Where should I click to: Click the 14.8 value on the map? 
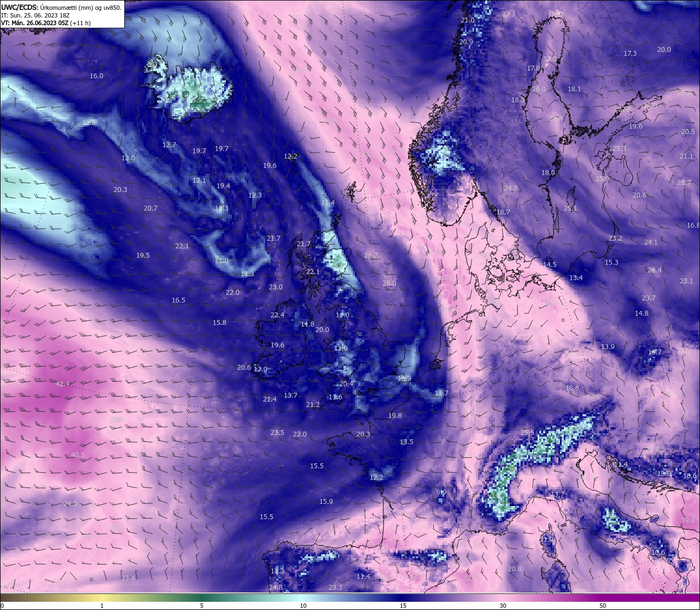641,313
